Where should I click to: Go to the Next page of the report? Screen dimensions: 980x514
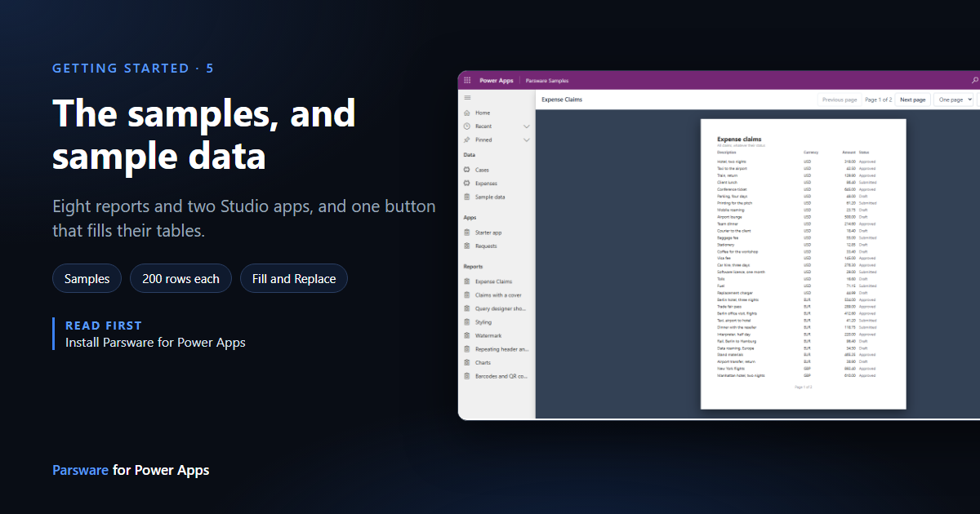(913, 100)
